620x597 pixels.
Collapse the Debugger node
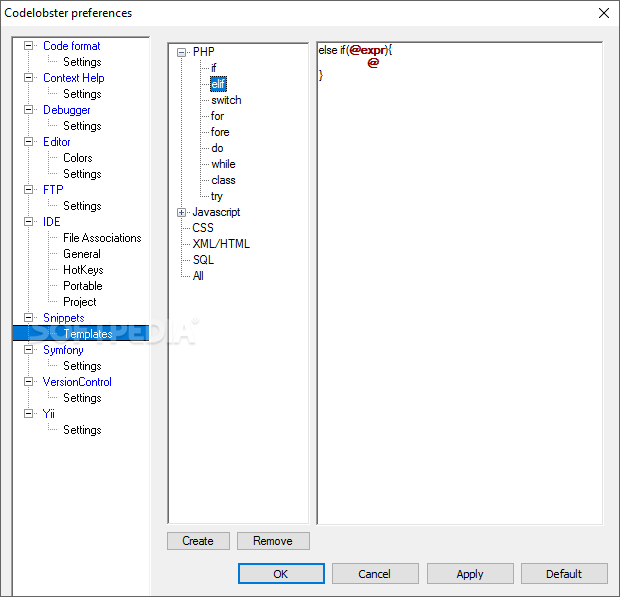(28, 110)
